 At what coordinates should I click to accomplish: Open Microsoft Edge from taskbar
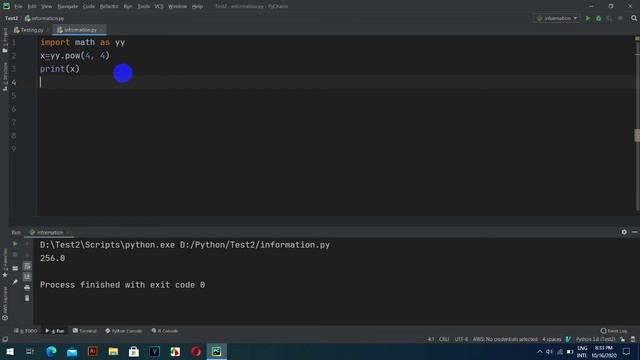51,351
